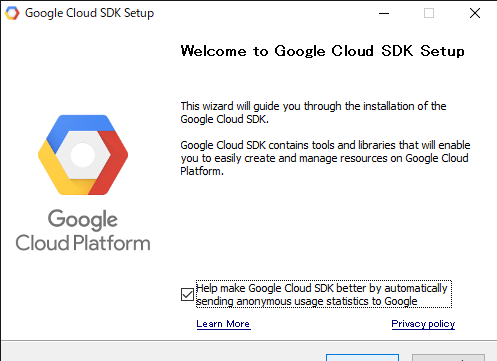Click the 'Help make Google Cloud SDK better' label
Viewport: 497px width, 361px height.
click(324, 294)
